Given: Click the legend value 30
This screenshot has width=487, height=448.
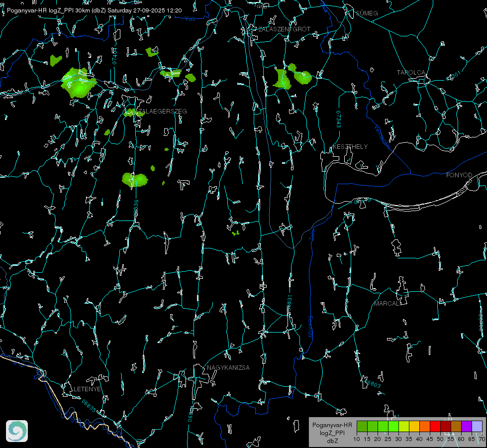Looking at the screenshot, I should click(x=398, y=439).
